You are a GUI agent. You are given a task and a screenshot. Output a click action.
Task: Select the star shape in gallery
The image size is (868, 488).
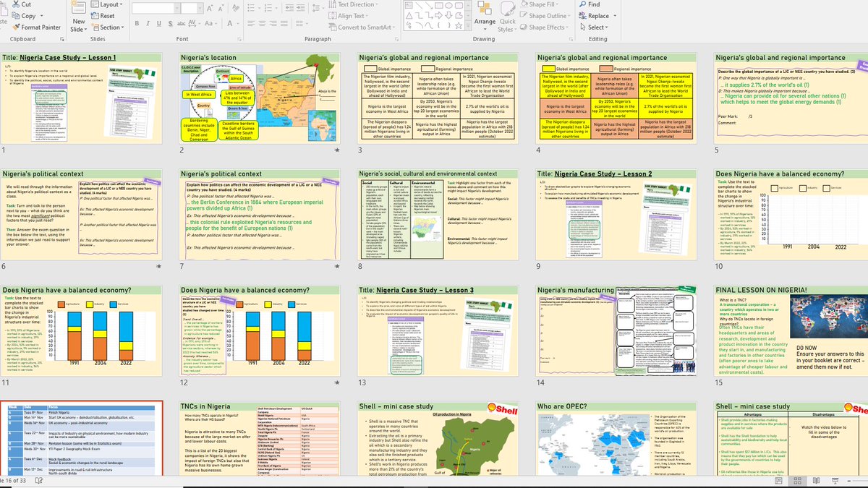click(459, 25)
